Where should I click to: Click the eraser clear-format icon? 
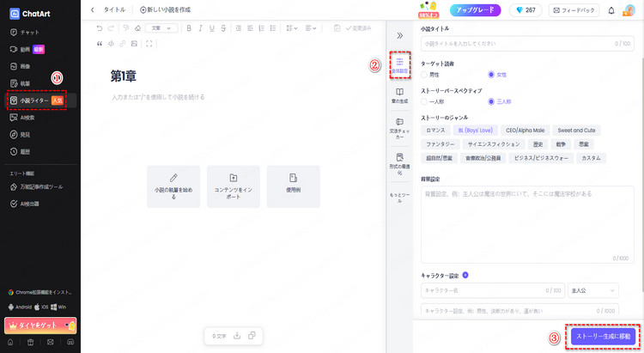(137, 28)
